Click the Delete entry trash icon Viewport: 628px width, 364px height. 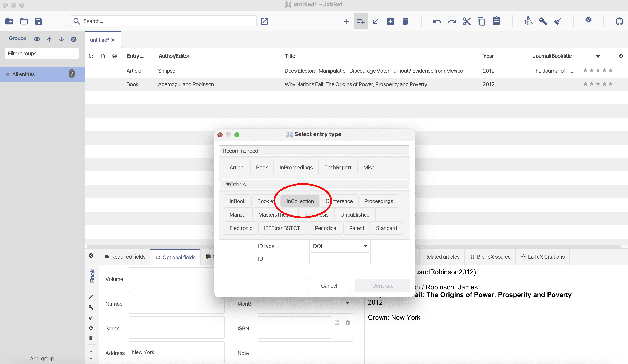(x=405, y=21)
